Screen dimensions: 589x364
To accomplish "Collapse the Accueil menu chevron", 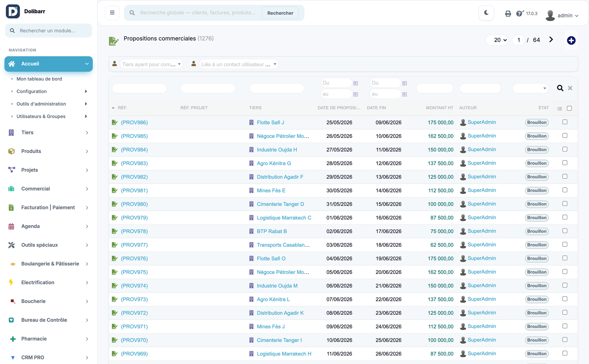I will point(87,64).
